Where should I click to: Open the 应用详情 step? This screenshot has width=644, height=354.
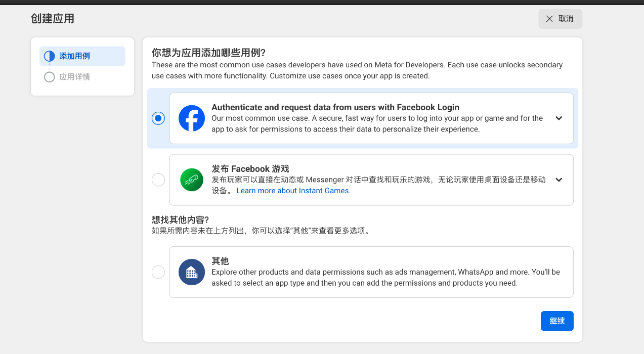(x=82, y=77)
